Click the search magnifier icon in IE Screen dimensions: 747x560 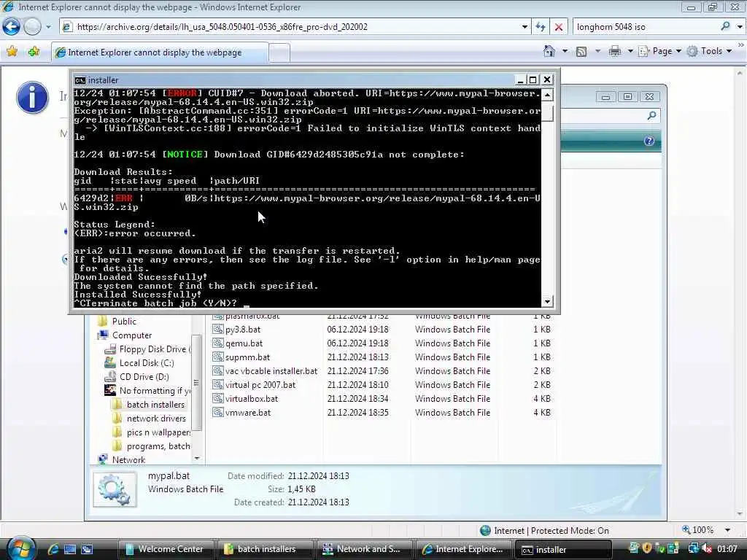coord(725,27)
